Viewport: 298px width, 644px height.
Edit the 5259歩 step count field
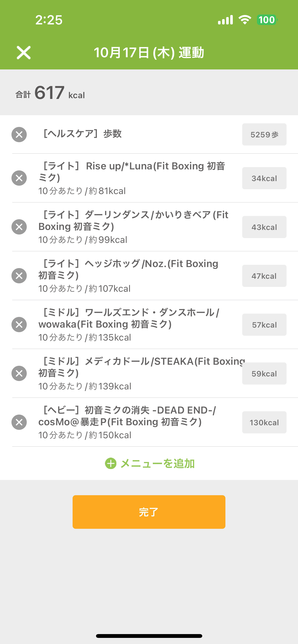click(x=264, y=135)
